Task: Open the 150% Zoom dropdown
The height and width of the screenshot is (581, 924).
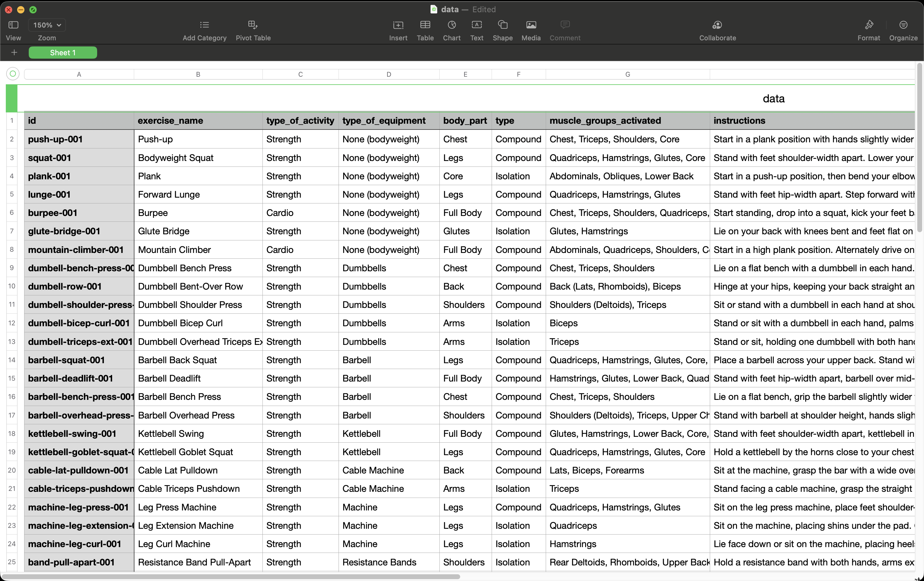Action: click(x=47, y=25)
